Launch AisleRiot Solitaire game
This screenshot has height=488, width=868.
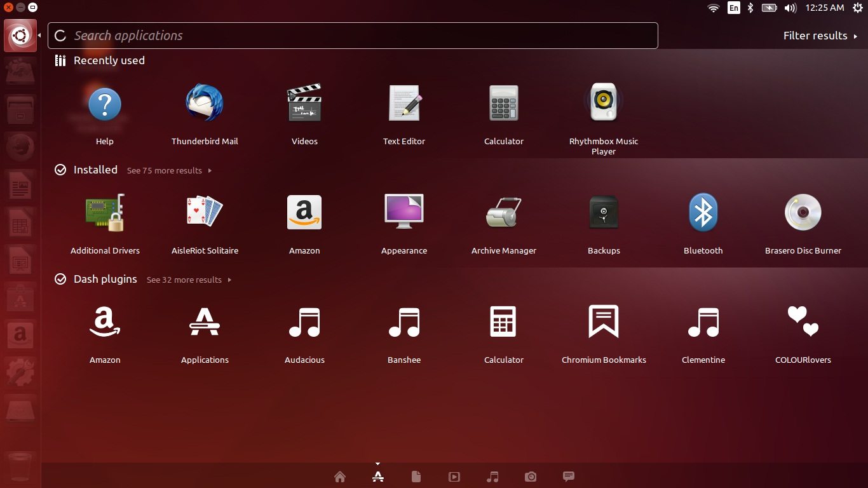tap(205, 213)
